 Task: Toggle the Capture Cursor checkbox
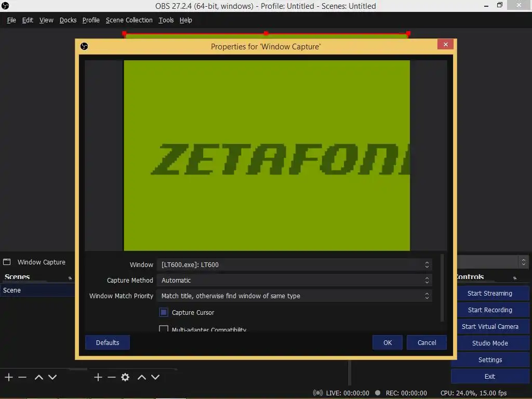164,312
